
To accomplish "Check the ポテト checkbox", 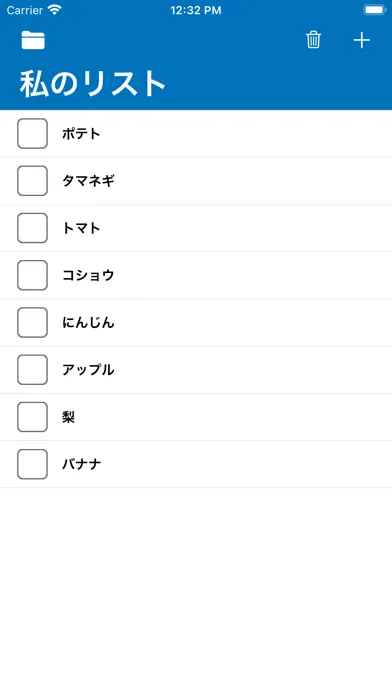I will 32,133.
